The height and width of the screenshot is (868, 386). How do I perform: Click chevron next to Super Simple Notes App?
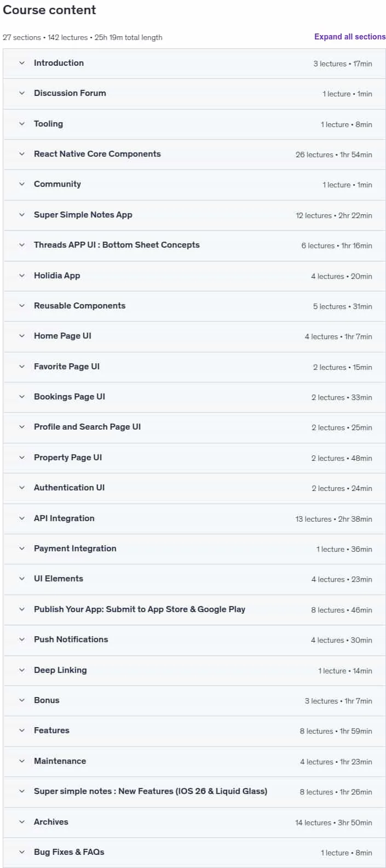pyautogui.click(x=22, y=215)
